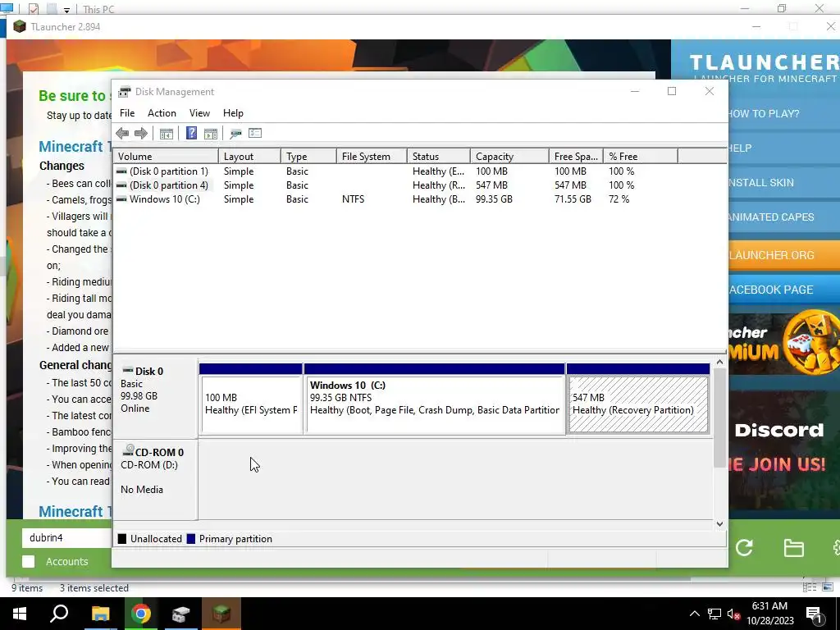Open the notification center icon
The image size is (840, 630).
click(815, 614)
